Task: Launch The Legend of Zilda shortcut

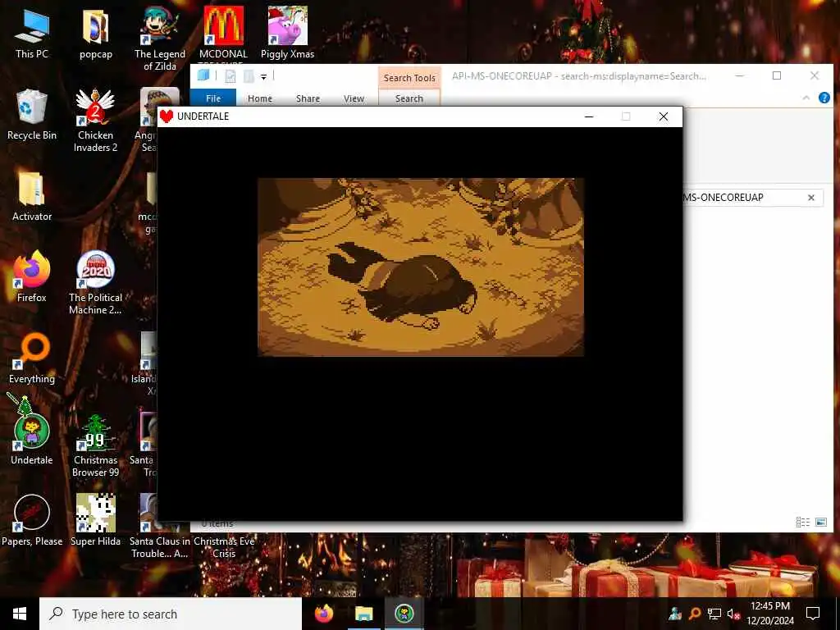Action: pos(160,39)
